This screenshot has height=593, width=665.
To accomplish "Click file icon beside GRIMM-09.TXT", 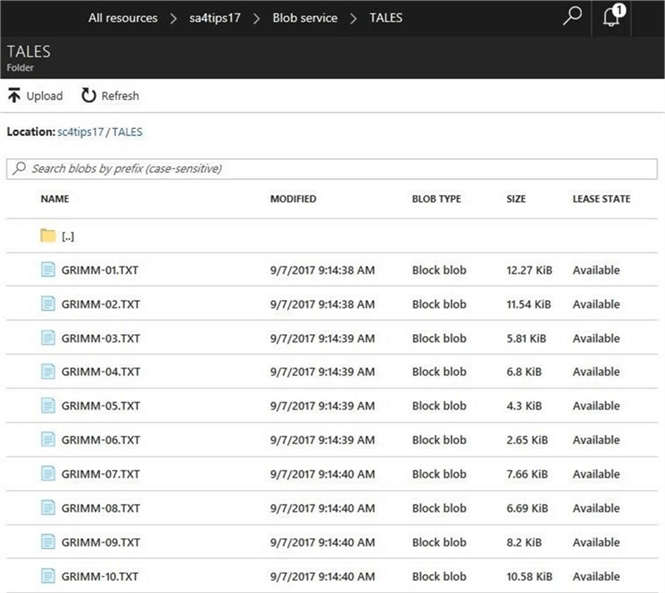I will (x=48, y=542).
